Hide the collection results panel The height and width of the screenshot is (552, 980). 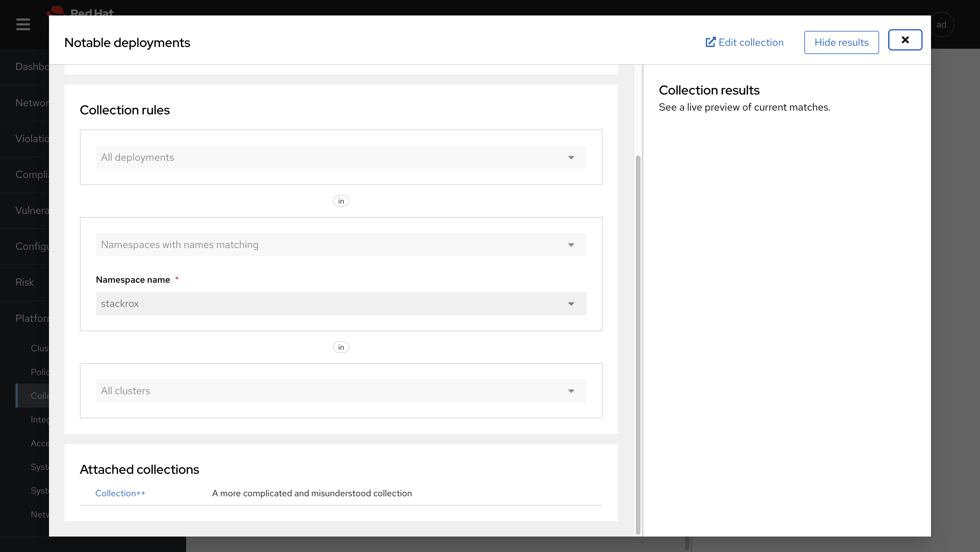[841, 42]
